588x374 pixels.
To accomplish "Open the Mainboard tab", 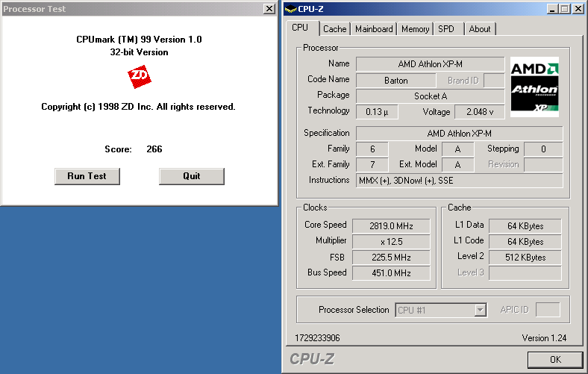I will click(x=374, y=29).
